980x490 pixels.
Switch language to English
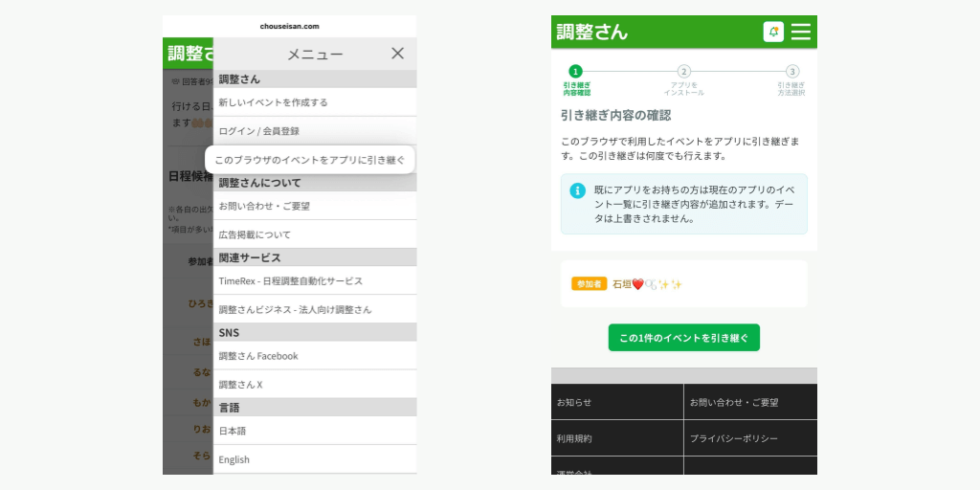click(315, 459)
